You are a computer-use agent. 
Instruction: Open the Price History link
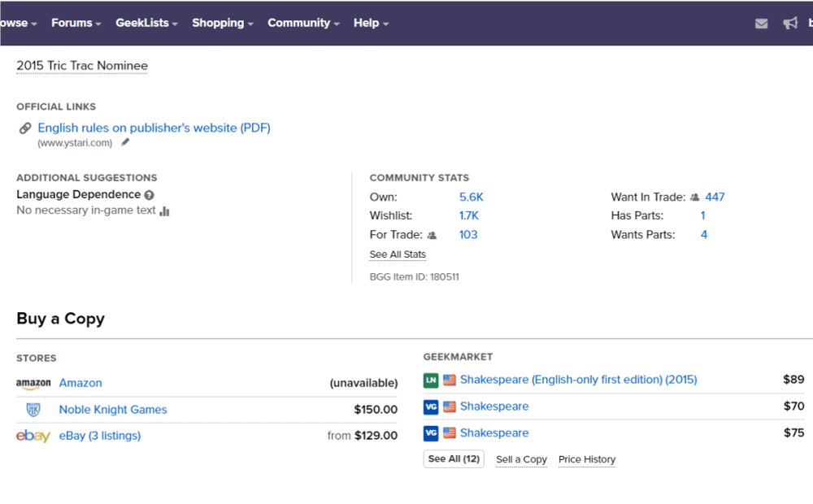[587, 459]
